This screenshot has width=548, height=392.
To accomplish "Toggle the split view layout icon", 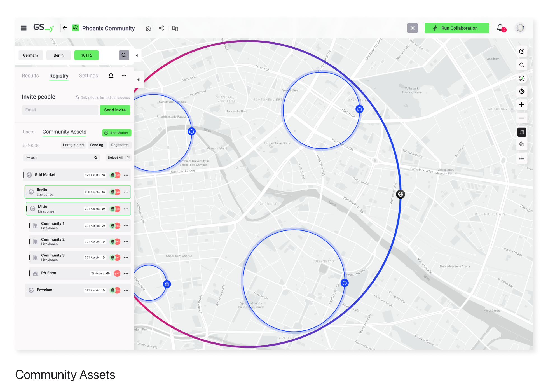I will 175,28.
